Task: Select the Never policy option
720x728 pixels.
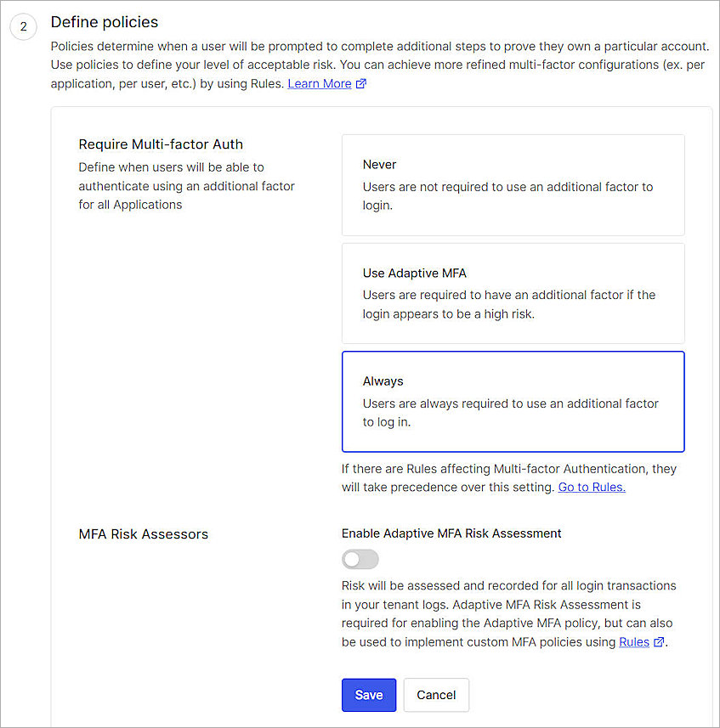Action: pos(513,183)
